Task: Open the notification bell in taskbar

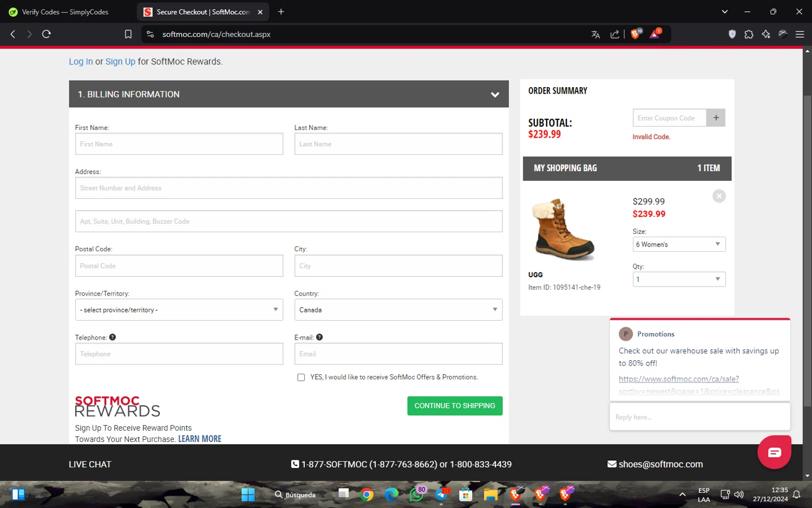Action: (x=796, y=494)
